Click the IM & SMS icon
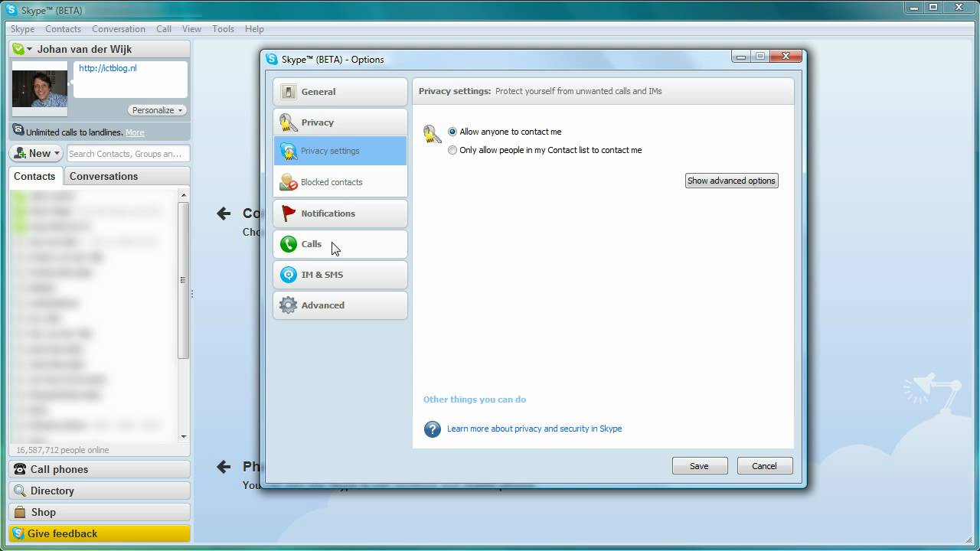This screenshot has width=980, height=551. pos(289,275)
